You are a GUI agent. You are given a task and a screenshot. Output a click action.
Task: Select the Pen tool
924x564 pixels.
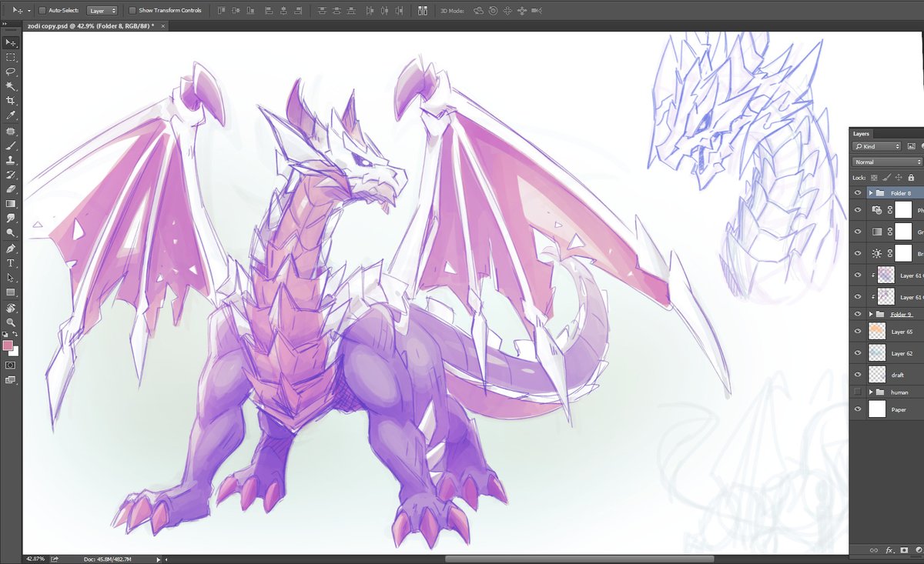pos(11,249)
